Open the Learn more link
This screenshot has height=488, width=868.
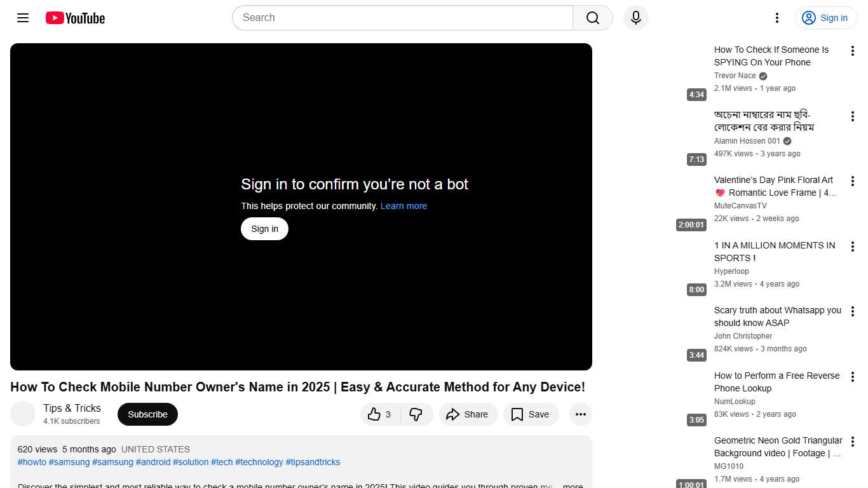pyautogui.click(x=403, y=206)
